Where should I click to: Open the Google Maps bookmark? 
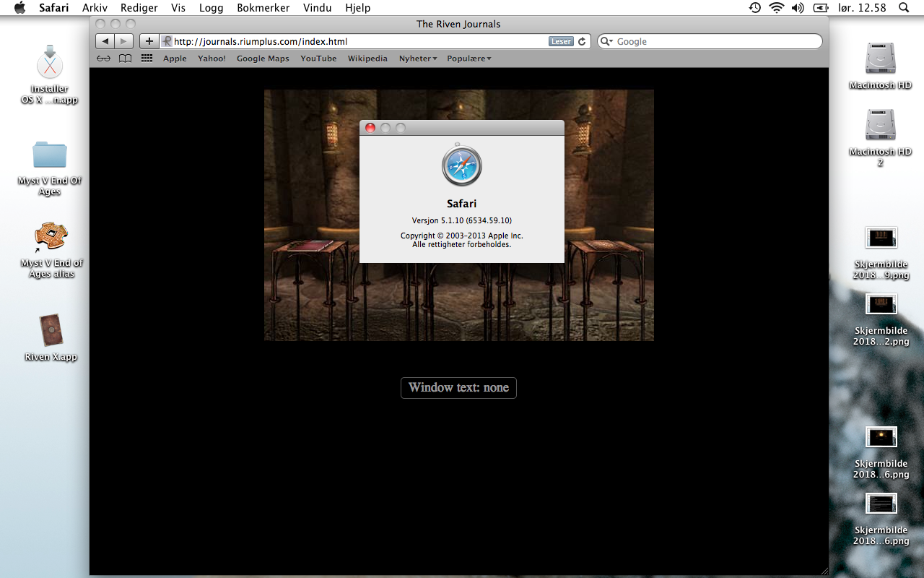(x=263, y=59)
